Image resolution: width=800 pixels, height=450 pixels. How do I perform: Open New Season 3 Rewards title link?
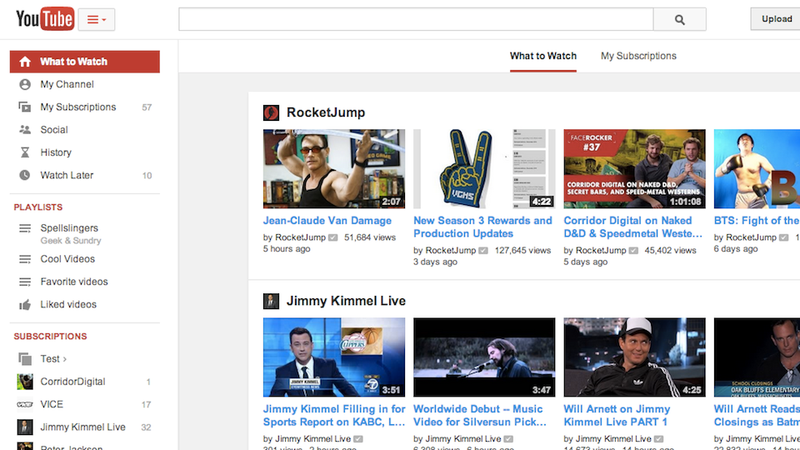pyautogui.click(x=483, y=227)
